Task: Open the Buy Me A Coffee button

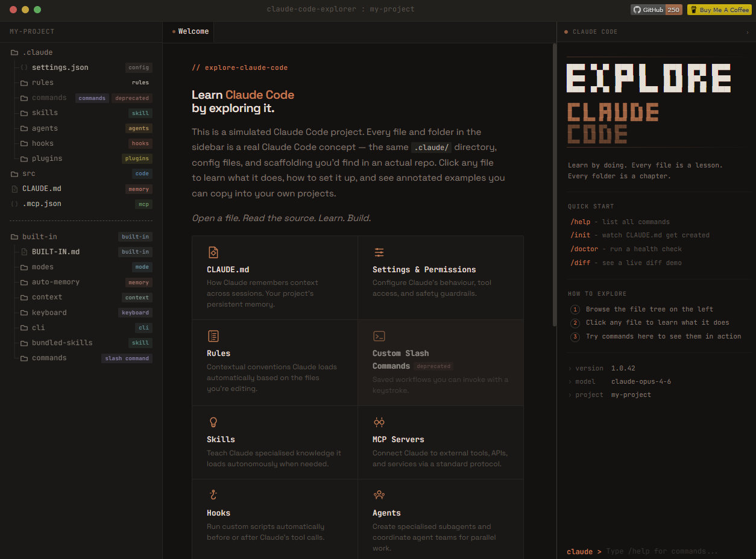Action: pos(719,10)
